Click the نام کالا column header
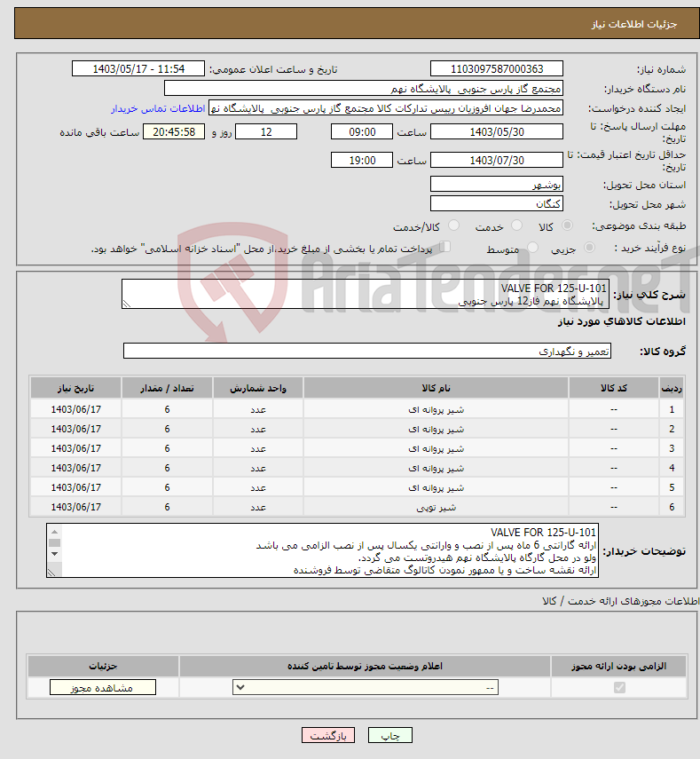 [436, 388]
